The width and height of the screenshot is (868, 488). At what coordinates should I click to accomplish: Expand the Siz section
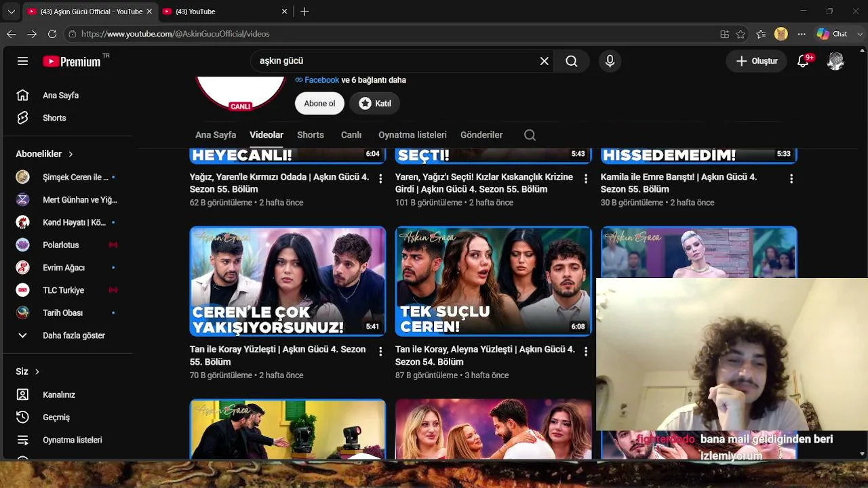28,371
